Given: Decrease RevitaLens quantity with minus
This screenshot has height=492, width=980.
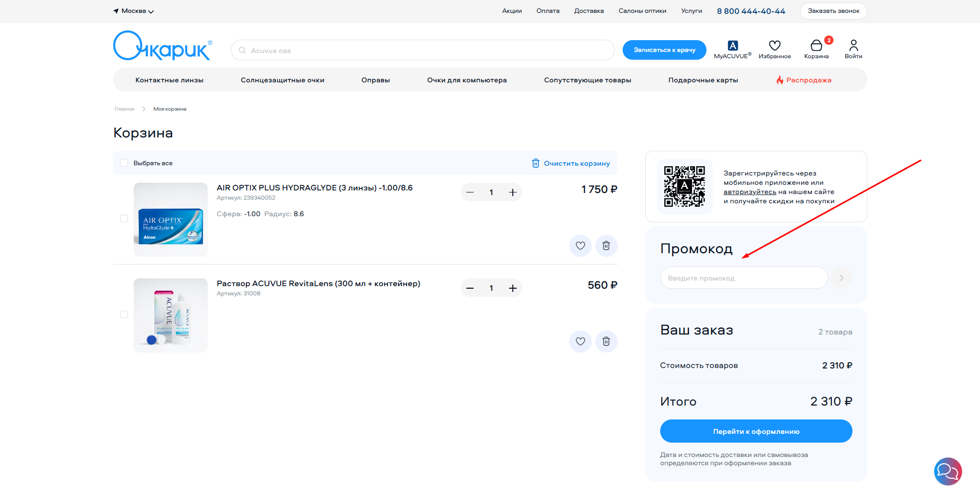Looking at the screenshot, I should click(470, 288).
